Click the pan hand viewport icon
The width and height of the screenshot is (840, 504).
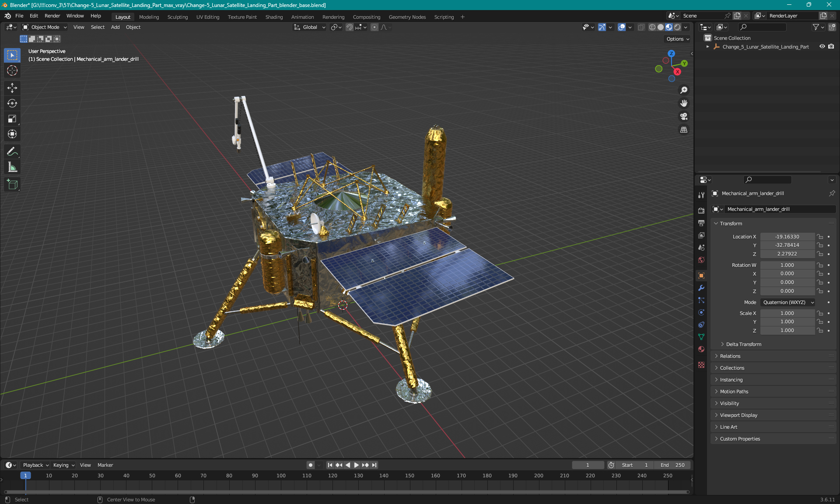(x=684, y=103)
